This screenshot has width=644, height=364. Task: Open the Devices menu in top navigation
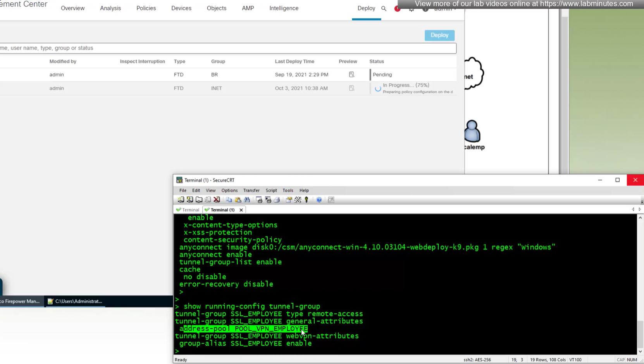click(x=181, y=8)
